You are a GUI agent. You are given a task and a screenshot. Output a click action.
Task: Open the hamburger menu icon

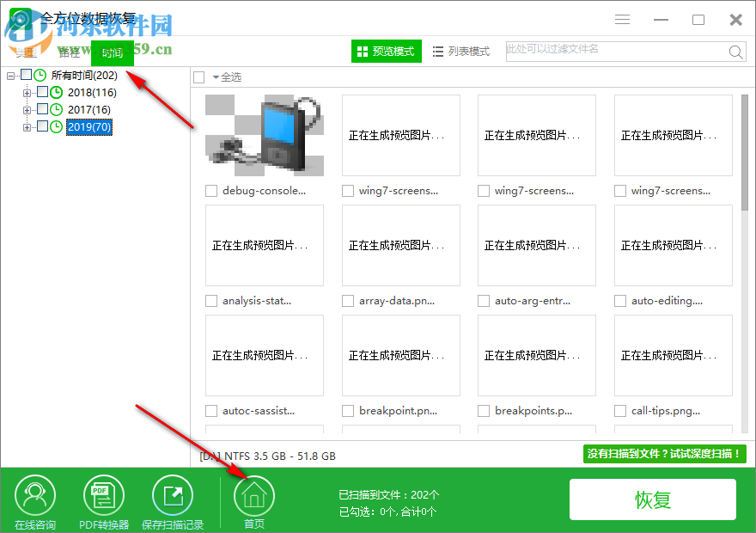click(622, 19)
